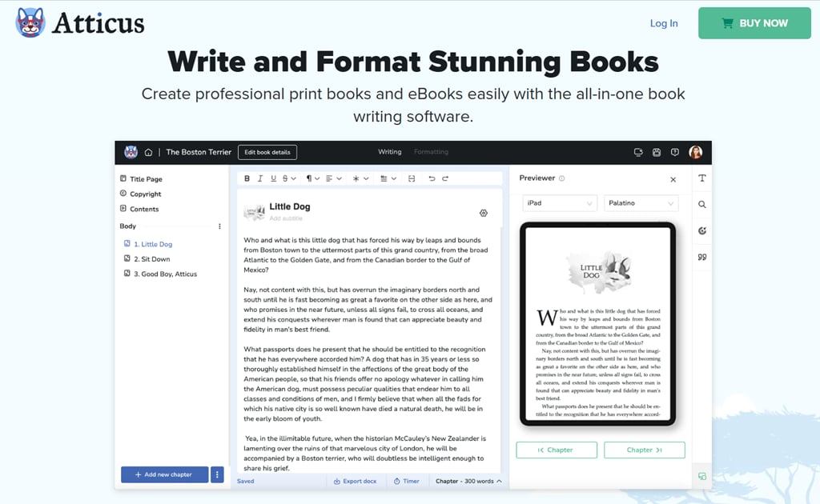The image size is (820, 504).
Task: Click the iPad preview page display
Action: tap(597, 324)
